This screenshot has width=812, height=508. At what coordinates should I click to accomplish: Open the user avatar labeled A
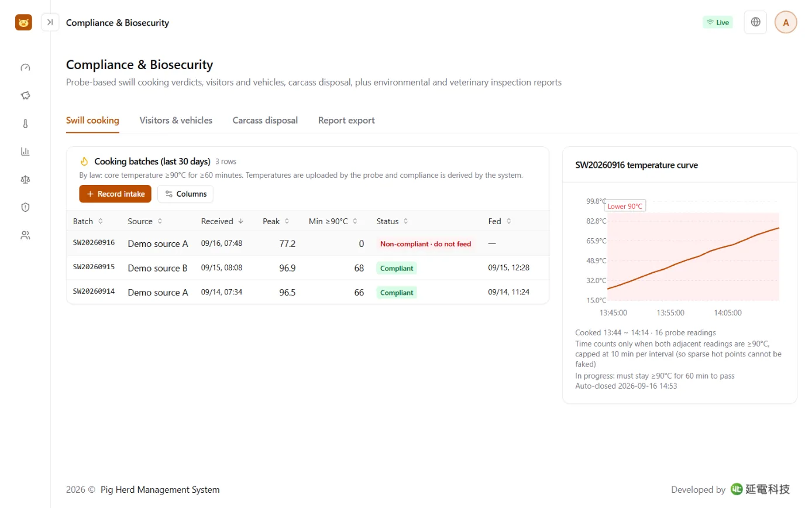click(786, 22)
